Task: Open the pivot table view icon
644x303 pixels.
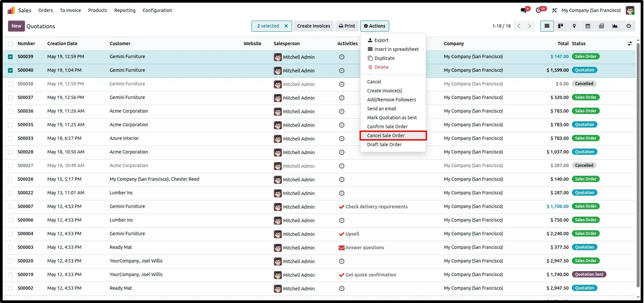Action: (x=601, y=26)
